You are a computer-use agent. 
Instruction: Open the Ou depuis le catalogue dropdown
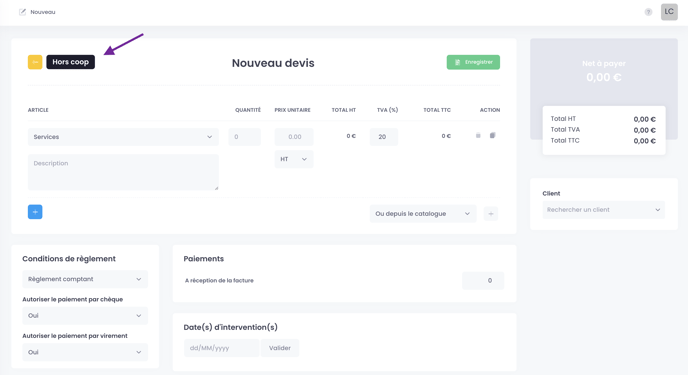click(423, 214)
